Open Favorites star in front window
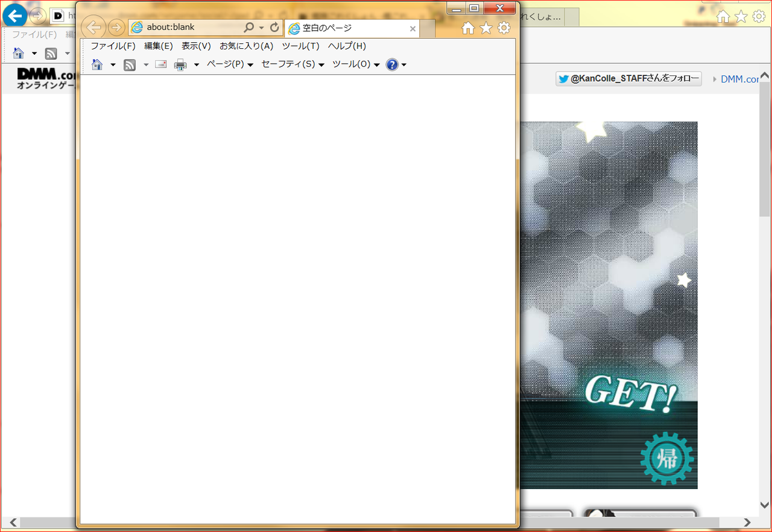Image resolution: width=772 pixels, height=532 pixels. [486, 28]
